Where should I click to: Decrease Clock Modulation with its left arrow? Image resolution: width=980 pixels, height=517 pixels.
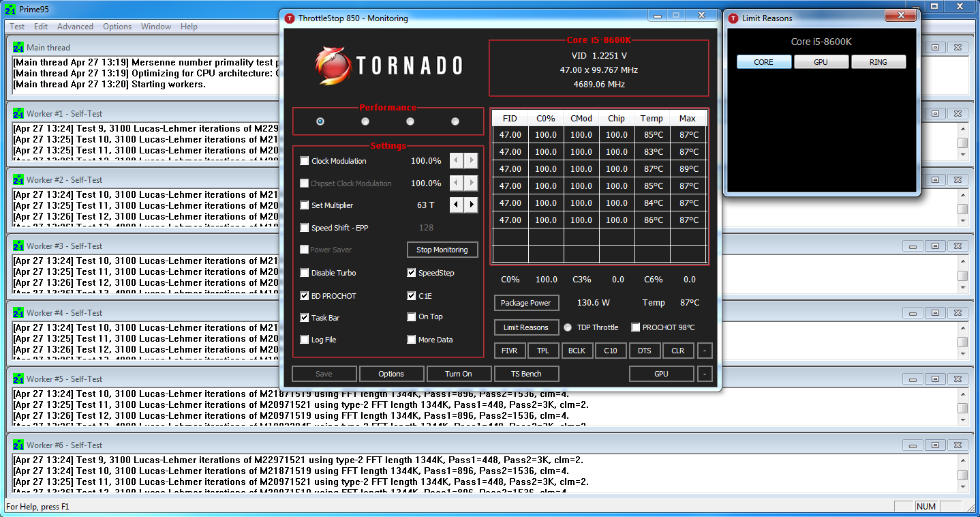457,161
